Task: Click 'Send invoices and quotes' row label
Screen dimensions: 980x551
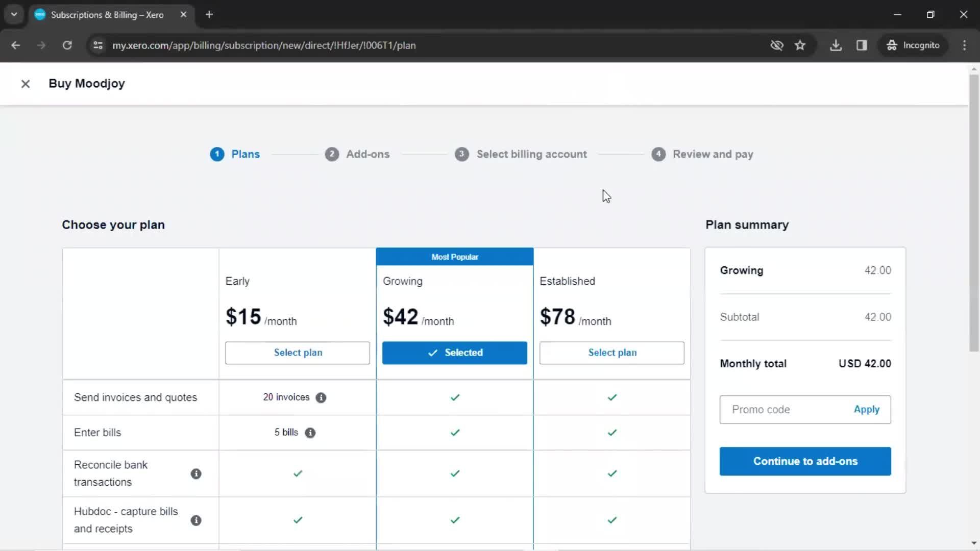Action: [135, 397]
